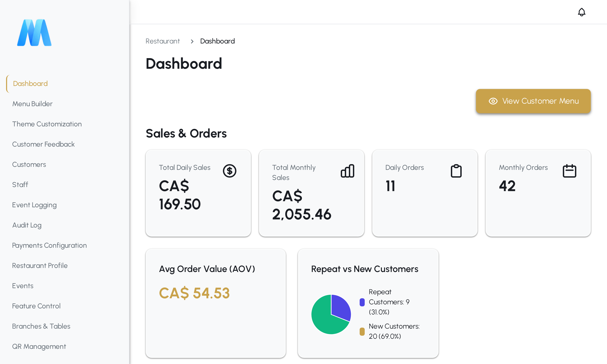The width and height of the screenshot is (607, 364).
Task: Open the Customers sidebar item
Action: [x=29, y=165]
